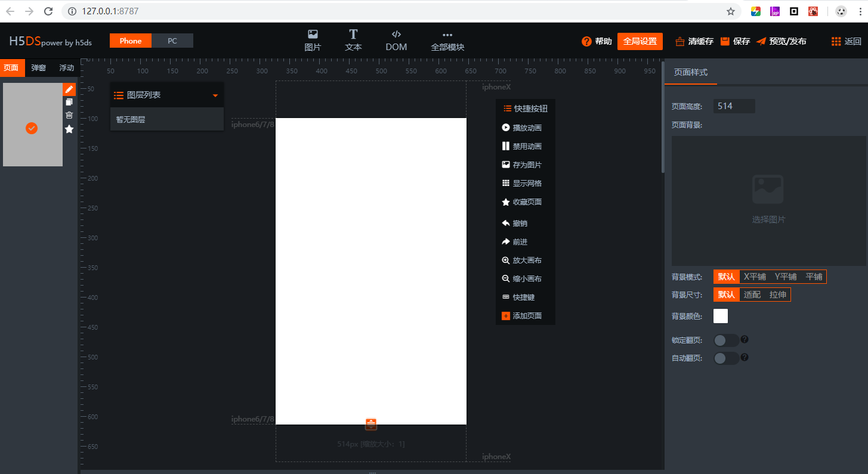Click the orange page height handle below canvas
Viewport: 868px width, 474px height.
(x=371, y=425)
